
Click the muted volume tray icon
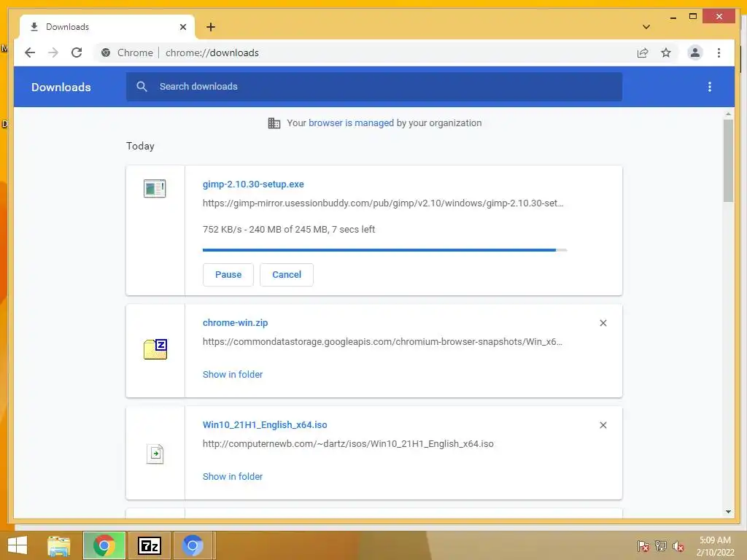click(678, 546)
